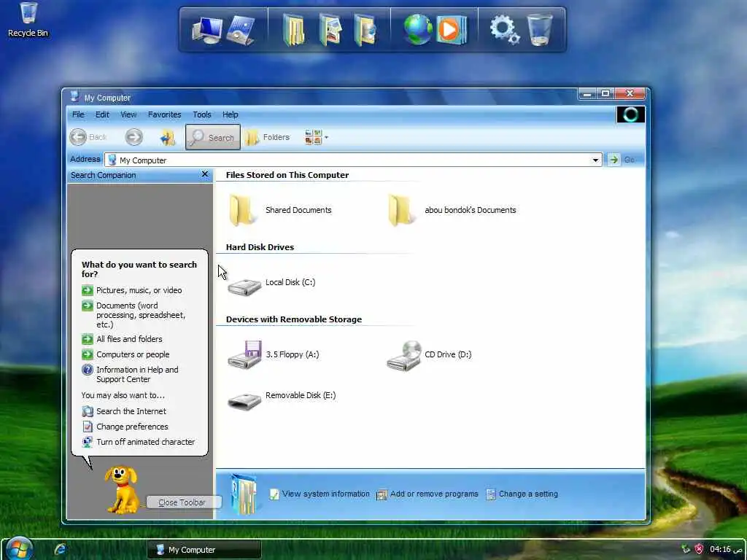Image resolution: width=747 pixels, height=560 pixels.
Task: Click the Close Toolbar button
Action: point(183,502)
